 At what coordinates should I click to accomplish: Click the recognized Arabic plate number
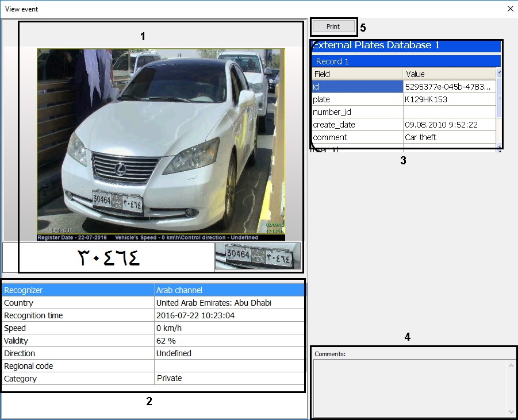[x=109, y=257]
